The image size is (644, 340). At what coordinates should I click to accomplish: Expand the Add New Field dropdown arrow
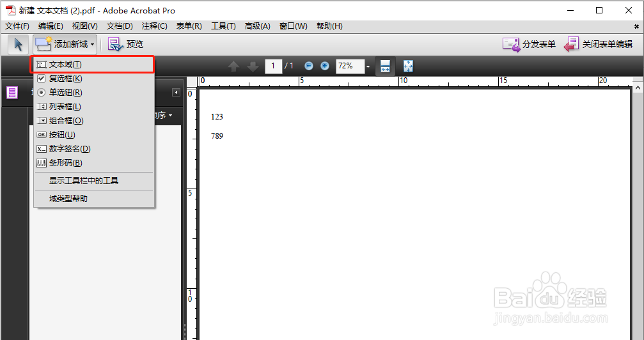point(93,44)
